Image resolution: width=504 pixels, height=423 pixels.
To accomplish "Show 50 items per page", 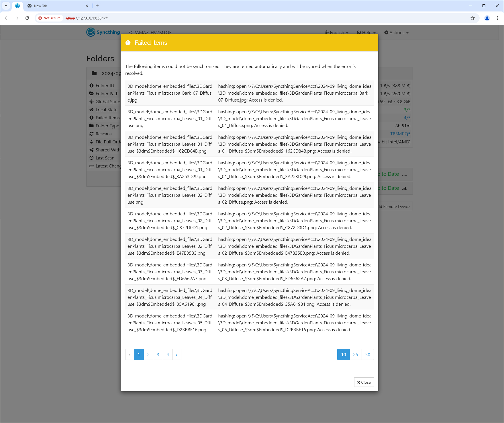I will click(x=368, y=355).
